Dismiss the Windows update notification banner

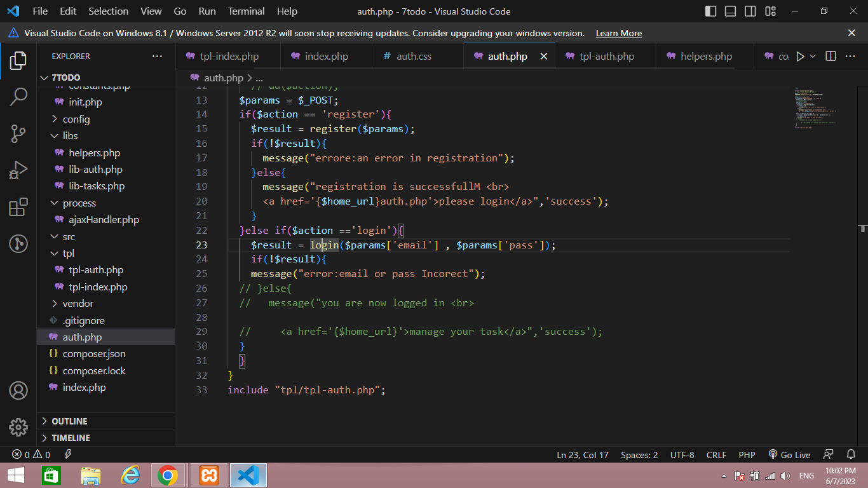click(x=851, y=33)
